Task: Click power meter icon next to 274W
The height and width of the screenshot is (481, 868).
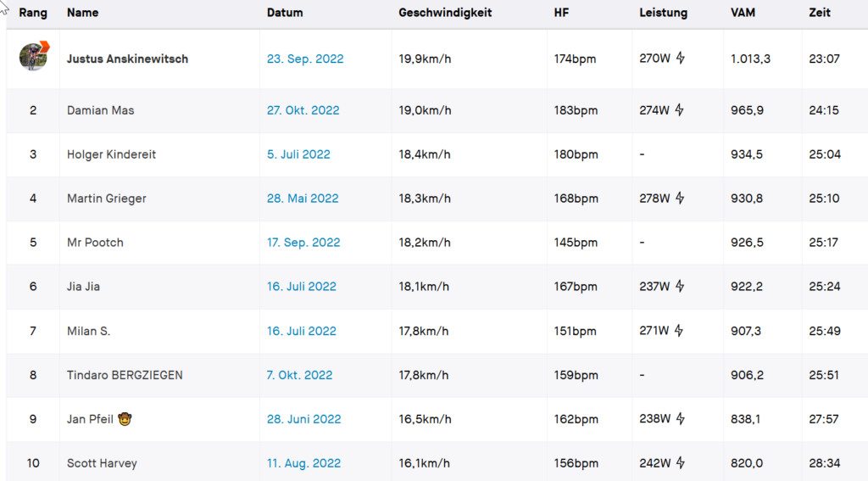Action: [680, 110]
